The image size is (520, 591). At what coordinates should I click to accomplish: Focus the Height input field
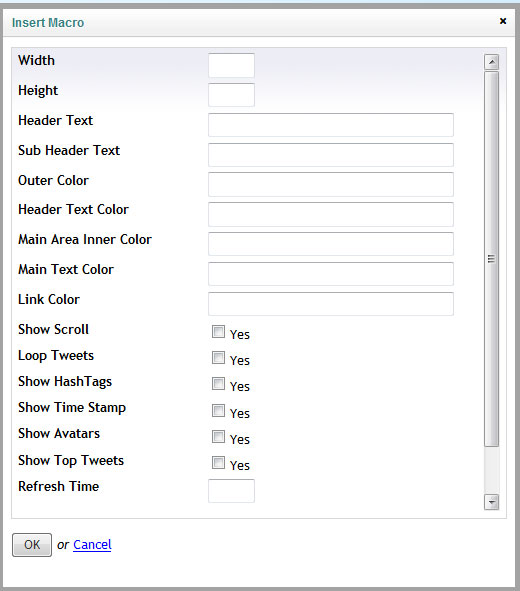point(231,95)
